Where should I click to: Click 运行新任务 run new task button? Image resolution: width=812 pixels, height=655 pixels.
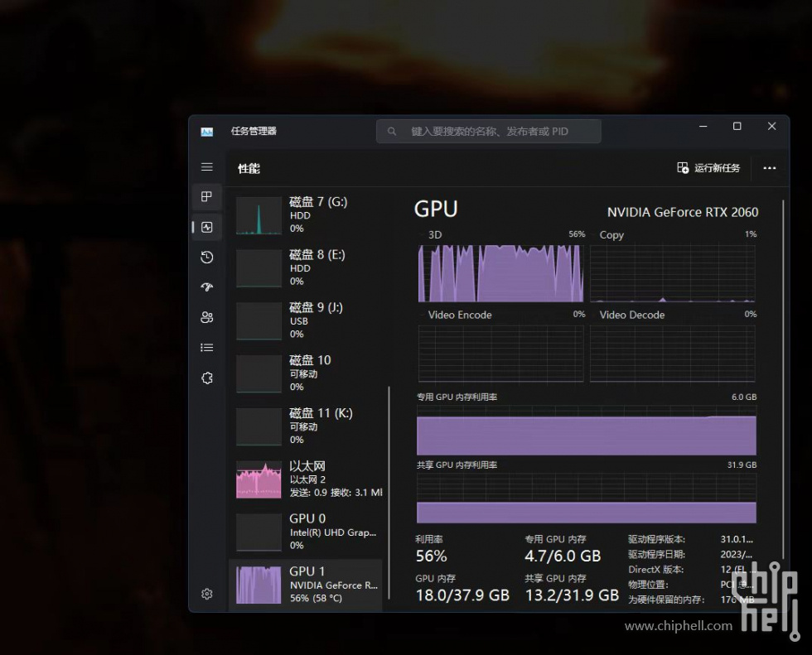click(x=708, y=167)
